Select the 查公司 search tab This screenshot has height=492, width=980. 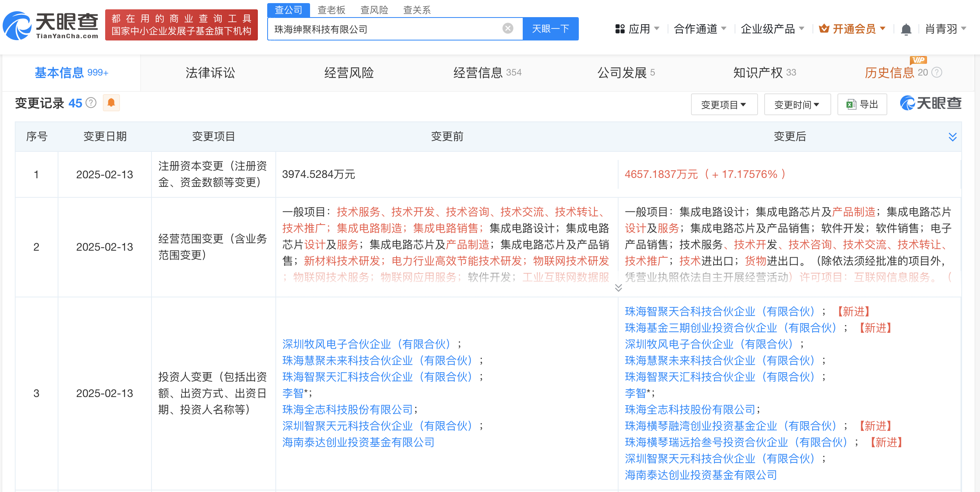click(288, 10)
